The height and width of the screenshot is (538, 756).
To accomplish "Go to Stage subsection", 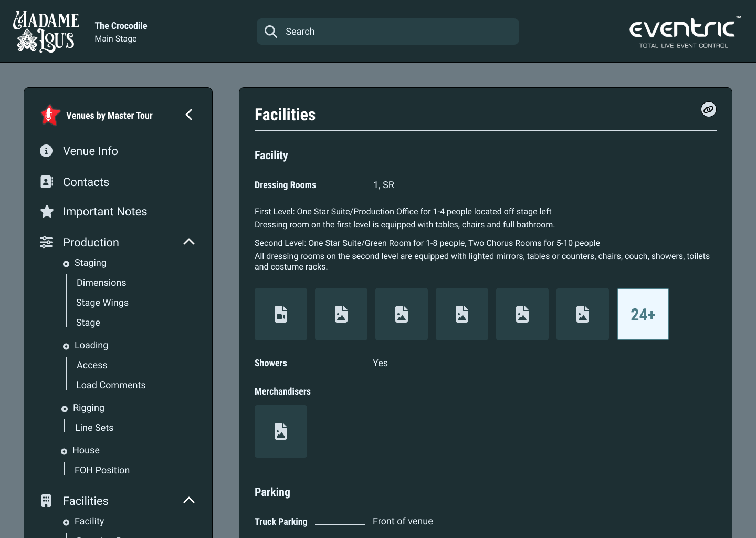I will (x=88, y=323).
